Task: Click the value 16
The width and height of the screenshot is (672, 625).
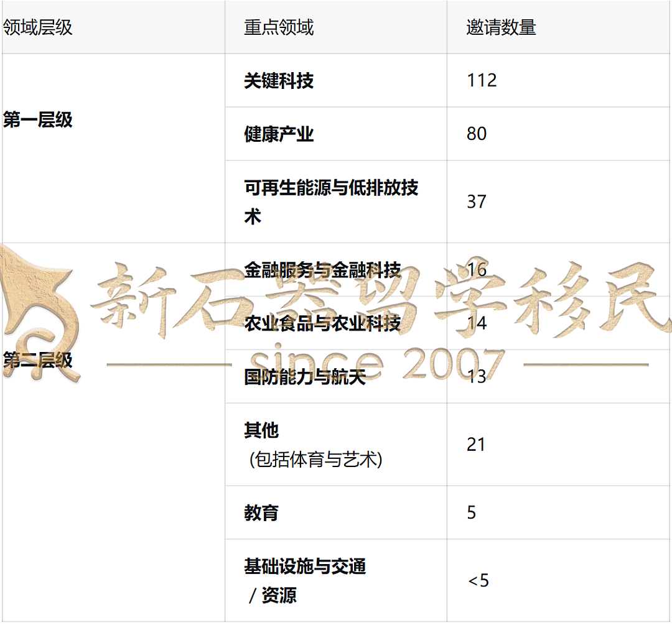Action: coord(477,270)
